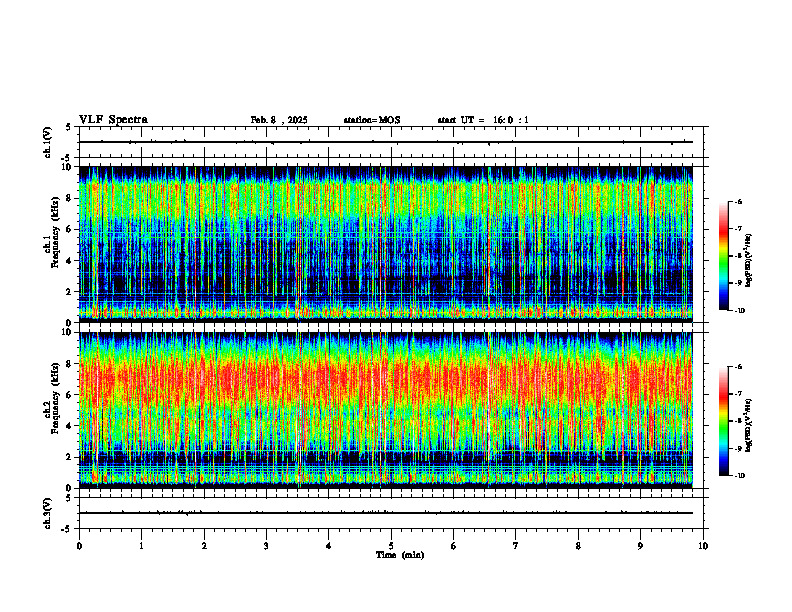Click the ch.2 spectrogram plot

tap(385, 410)
